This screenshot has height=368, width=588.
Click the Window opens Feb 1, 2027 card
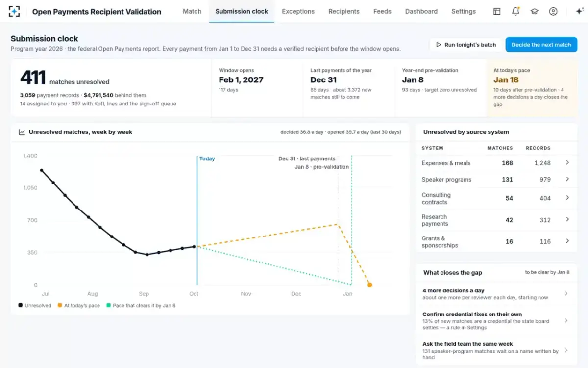pos(257,88)
